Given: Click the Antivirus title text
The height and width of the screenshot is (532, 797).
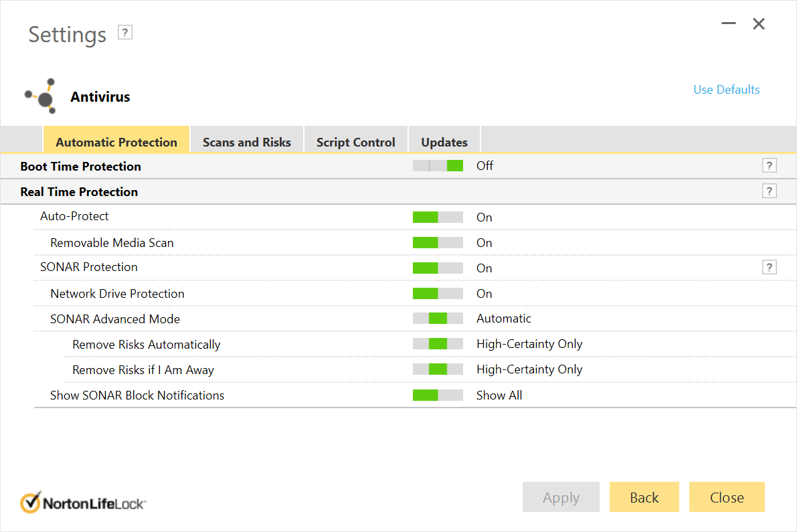Looking at the screenshot, I should click(100, 96).
